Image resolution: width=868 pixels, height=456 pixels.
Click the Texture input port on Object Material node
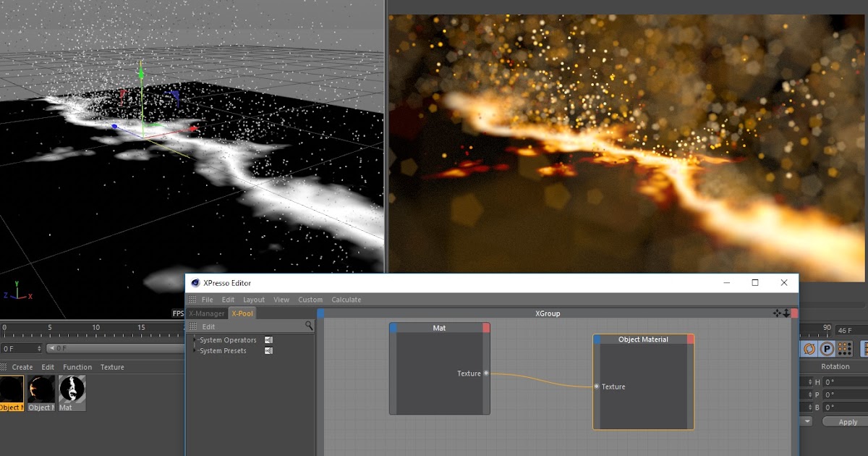point(597,387)
